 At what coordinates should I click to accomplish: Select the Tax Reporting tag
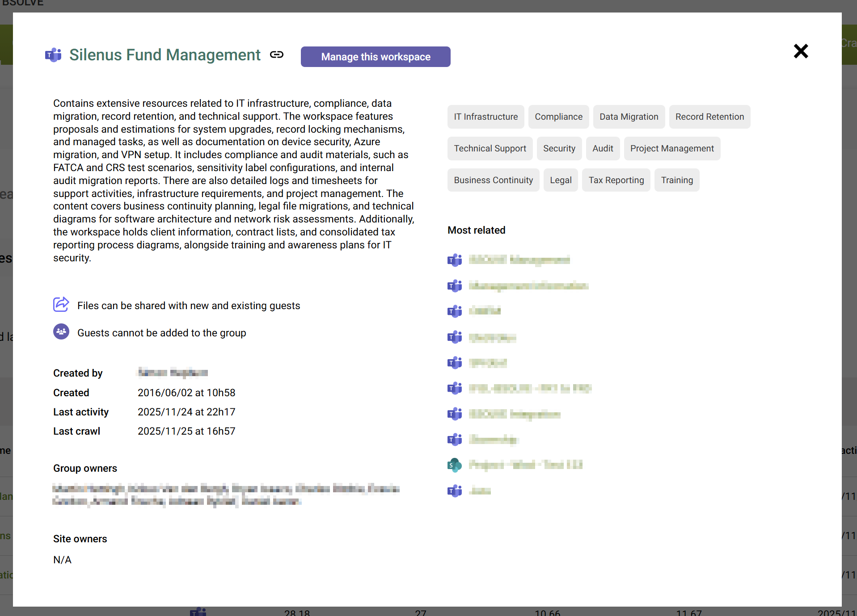pos(616,180)
